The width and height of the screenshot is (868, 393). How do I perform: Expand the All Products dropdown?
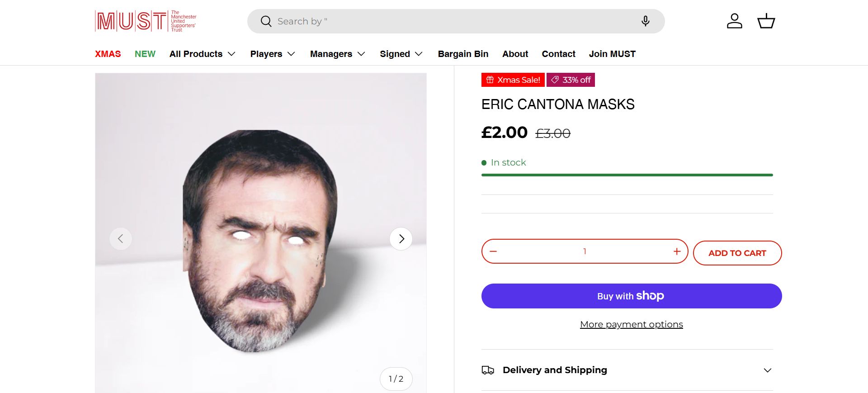pos(202,54)
